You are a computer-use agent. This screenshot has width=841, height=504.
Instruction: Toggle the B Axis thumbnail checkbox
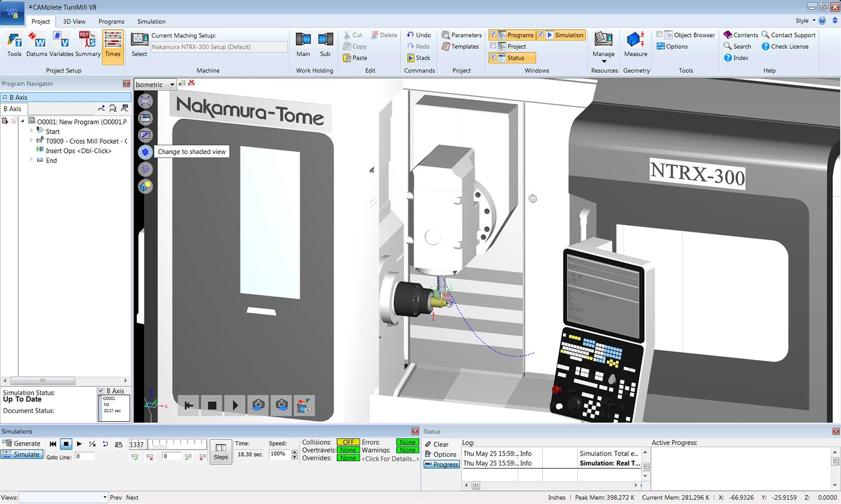click(x=101, y=391)
